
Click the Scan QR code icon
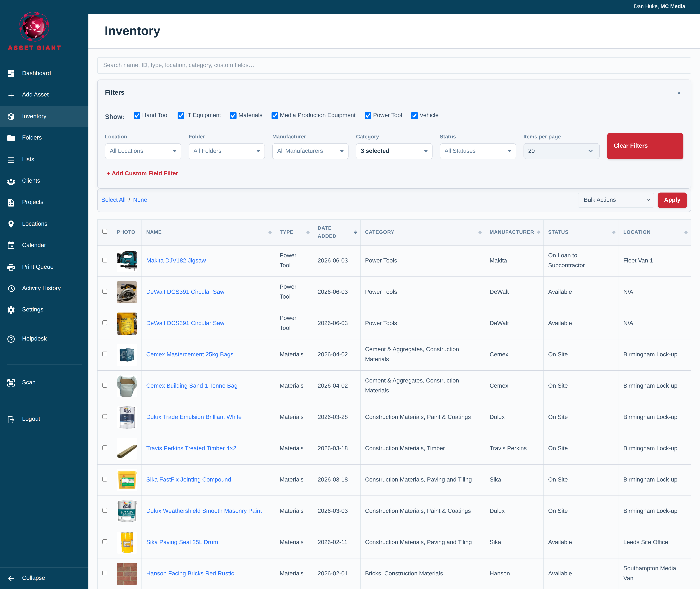11,383
